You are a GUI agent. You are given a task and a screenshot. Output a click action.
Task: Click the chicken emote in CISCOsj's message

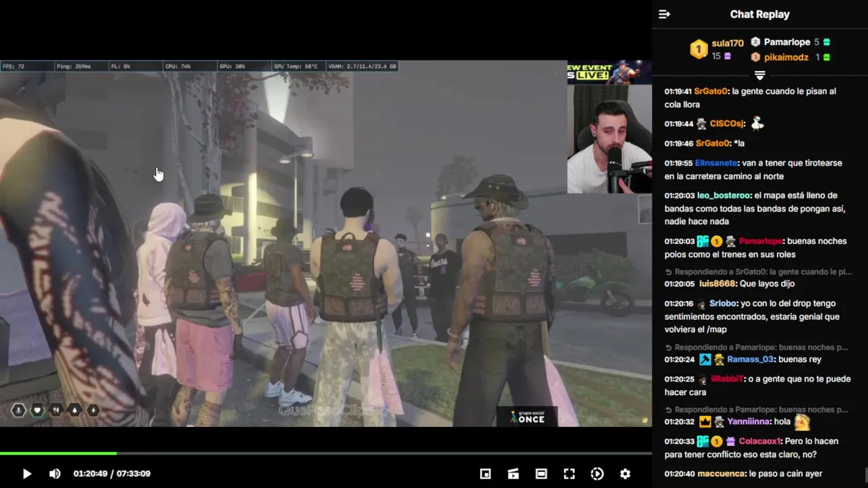click(757, 123)
